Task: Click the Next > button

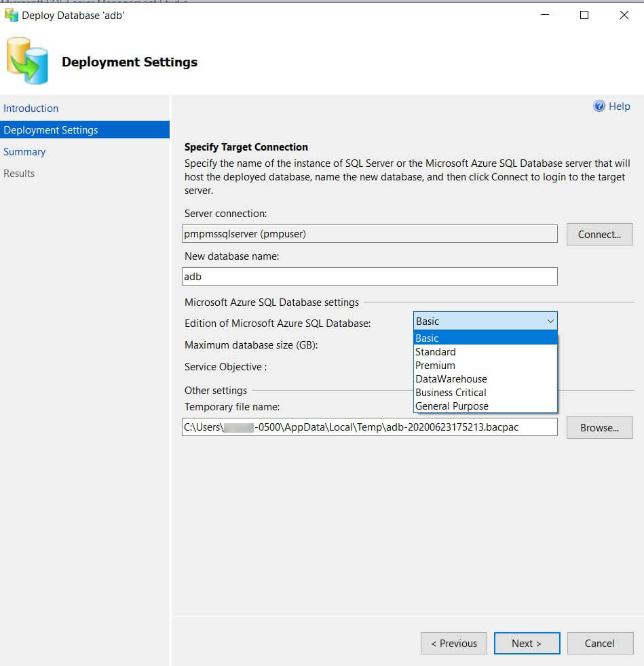Action: (x=527, y=644)
